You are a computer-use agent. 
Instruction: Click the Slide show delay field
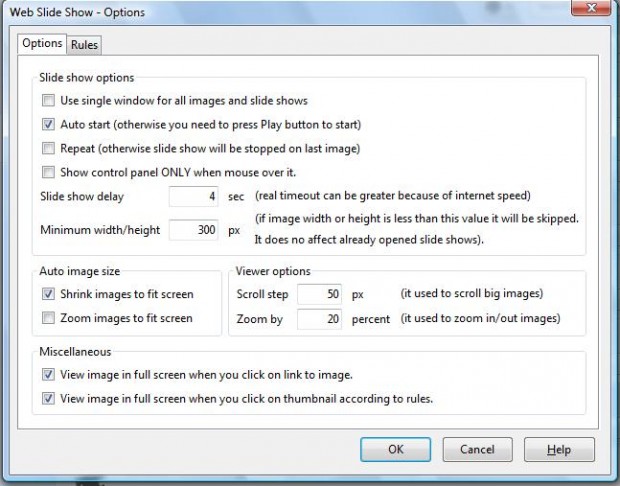click(193, 197)
